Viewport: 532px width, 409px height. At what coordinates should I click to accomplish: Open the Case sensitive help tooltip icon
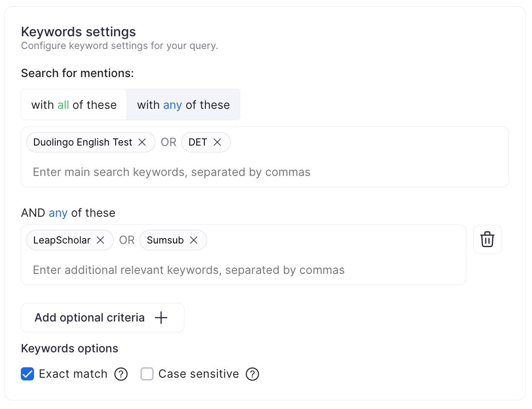coord(252,374)
